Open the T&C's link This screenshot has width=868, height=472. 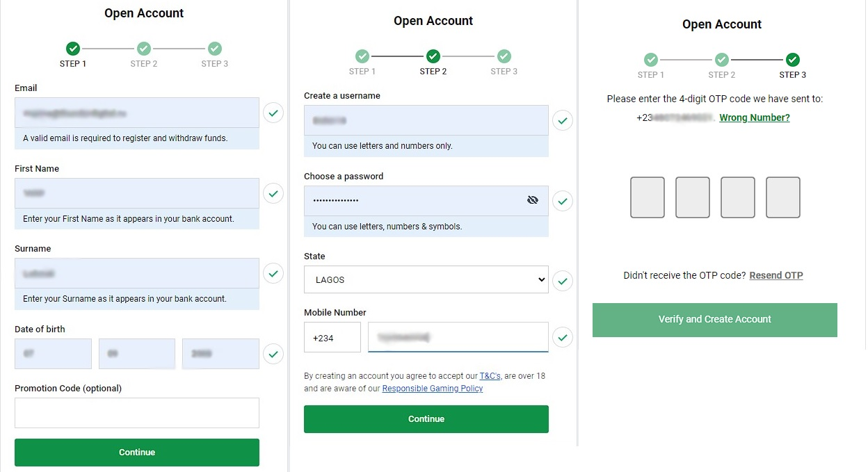490,375
